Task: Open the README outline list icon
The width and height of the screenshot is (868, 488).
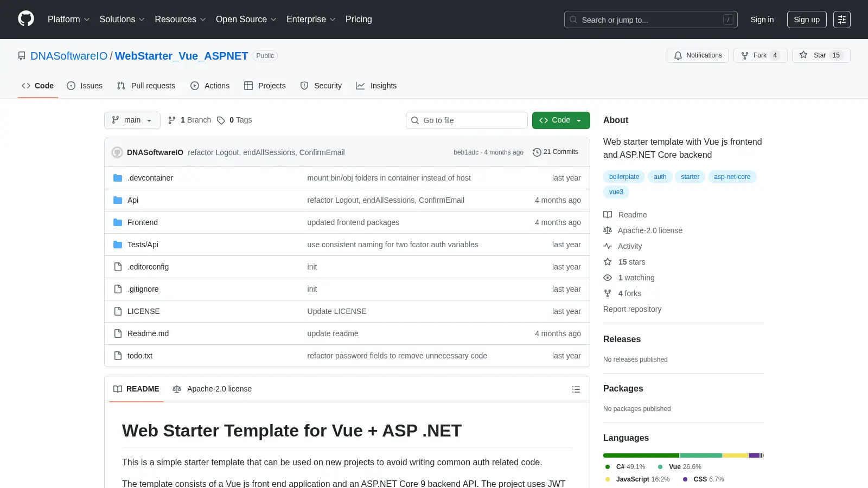Action: 576,389
